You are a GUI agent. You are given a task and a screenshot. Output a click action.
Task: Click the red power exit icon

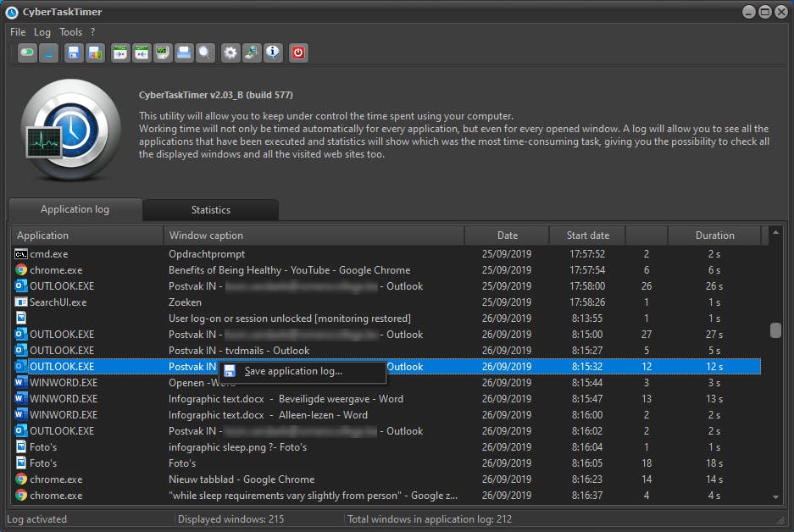tap(297, 53)
